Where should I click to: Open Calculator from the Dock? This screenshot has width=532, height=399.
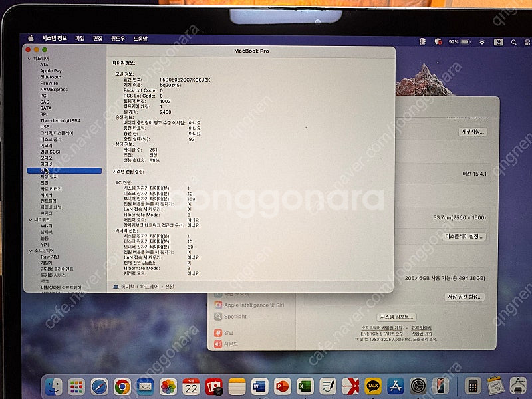pyautogui.click(x=472, y=386)
